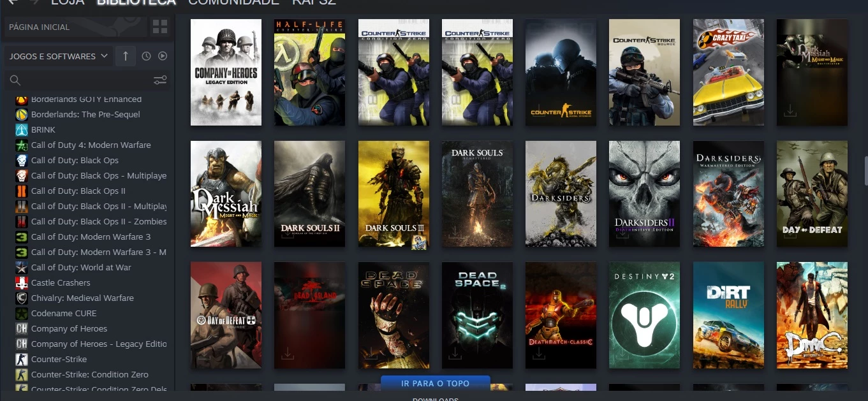Open the Darksiders Warmastered Edition cover
The image size is (868, 401).
(728, 194)
